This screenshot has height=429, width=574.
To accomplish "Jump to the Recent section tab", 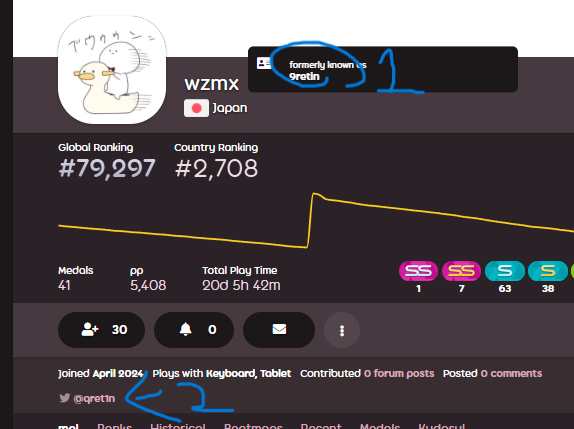I will click(321, 426).
